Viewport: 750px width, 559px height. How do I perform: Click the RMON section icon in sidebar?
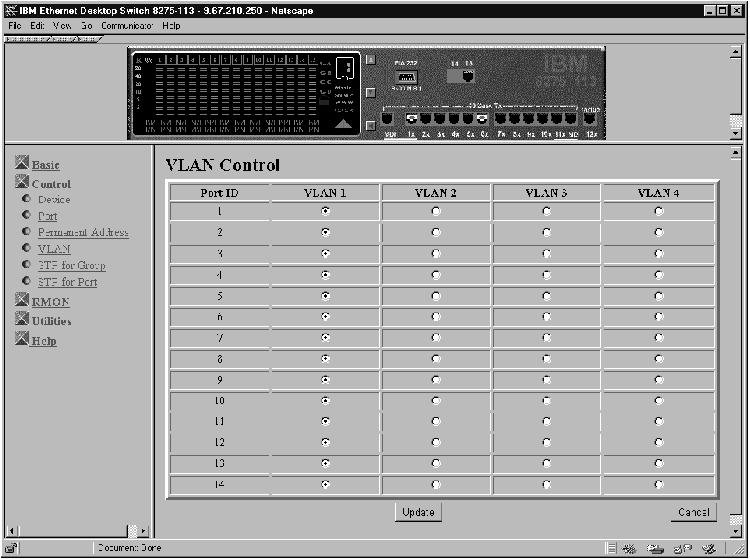tap(23, 301)
